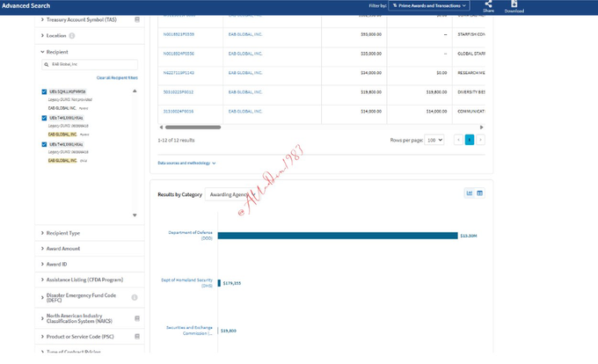The height and width of the screenshot is (364, 598).
Task: Click the recipient search input field
Action: (x=92, y=65)
